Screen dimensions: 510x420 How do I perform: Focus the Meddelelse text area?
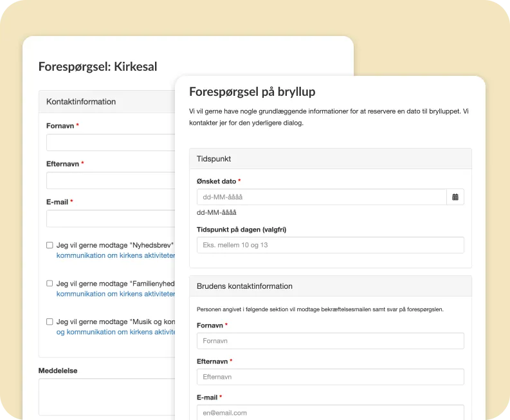pyautogui.click(x=107, y=397)
